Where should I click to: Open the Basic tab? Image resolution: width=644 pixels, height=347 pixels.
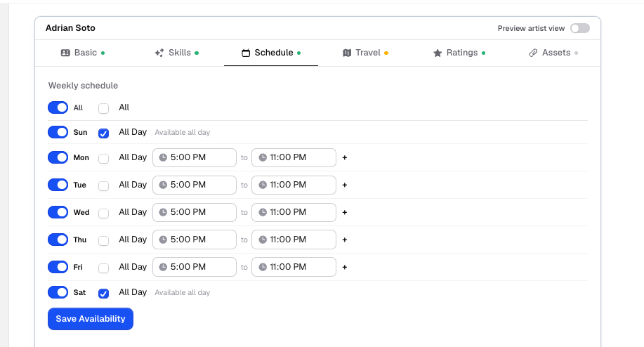83,53
